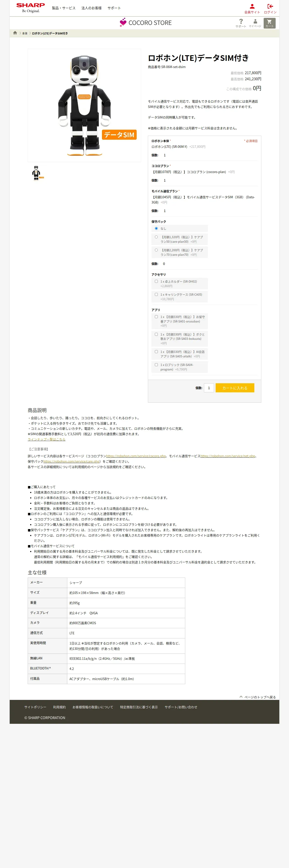
Task: Check the AI会話アプリ option
Action: point(156,352)
